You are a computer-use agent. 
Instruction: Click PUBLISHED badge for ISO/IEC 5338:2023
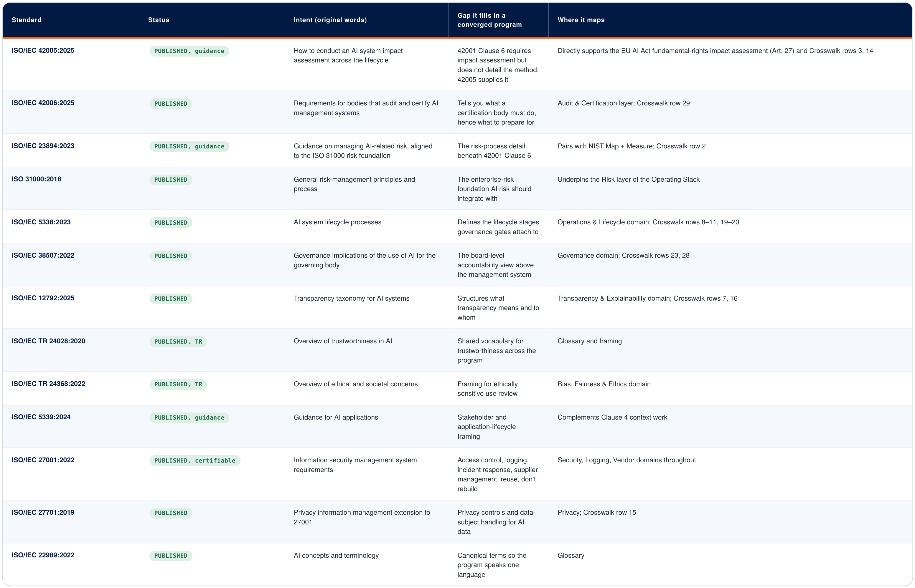(x=171, y=223)
